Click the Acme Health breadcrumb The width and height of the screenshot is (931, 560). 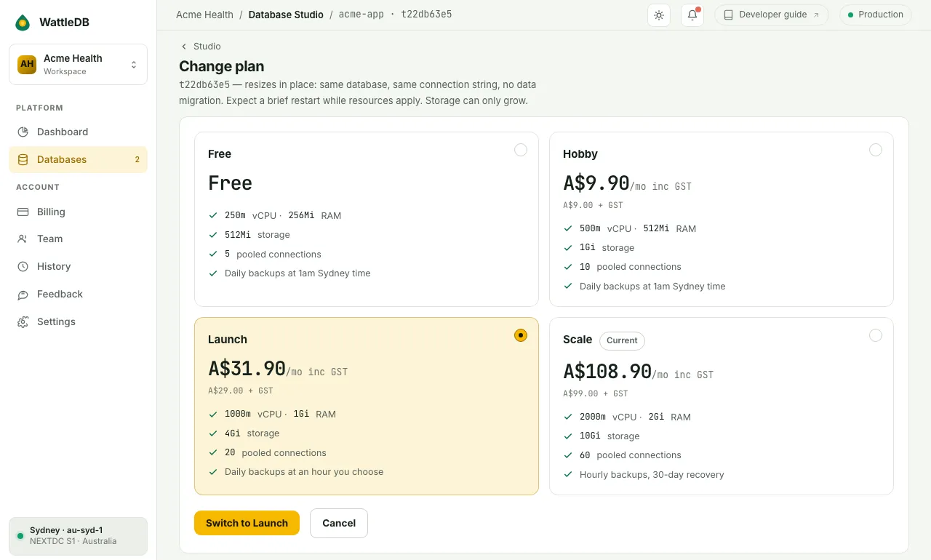pos(204,15)
